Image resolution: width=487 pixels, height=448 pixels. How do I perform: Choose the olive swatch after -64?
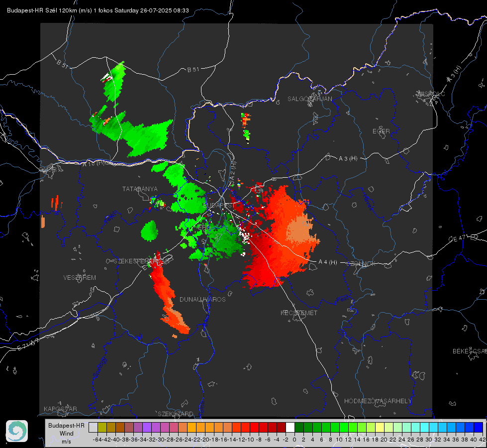[102, 427]
